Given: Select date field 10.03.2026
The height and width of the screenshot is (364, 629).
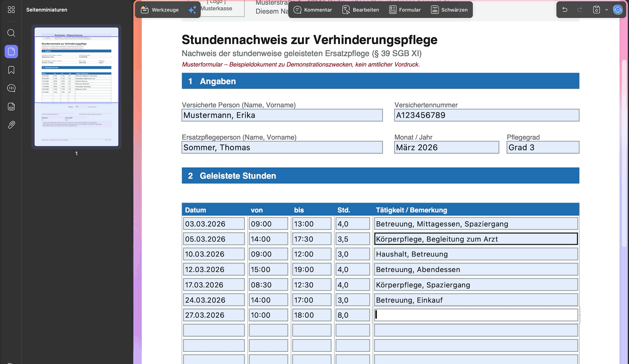Looking at the screenshot, I should point(214,254).
